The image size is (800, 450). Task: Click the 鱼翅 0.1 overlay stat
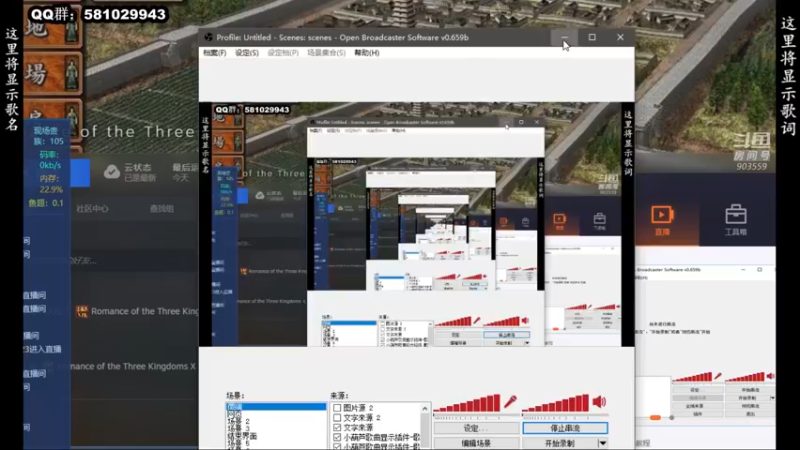pos(46,203)
